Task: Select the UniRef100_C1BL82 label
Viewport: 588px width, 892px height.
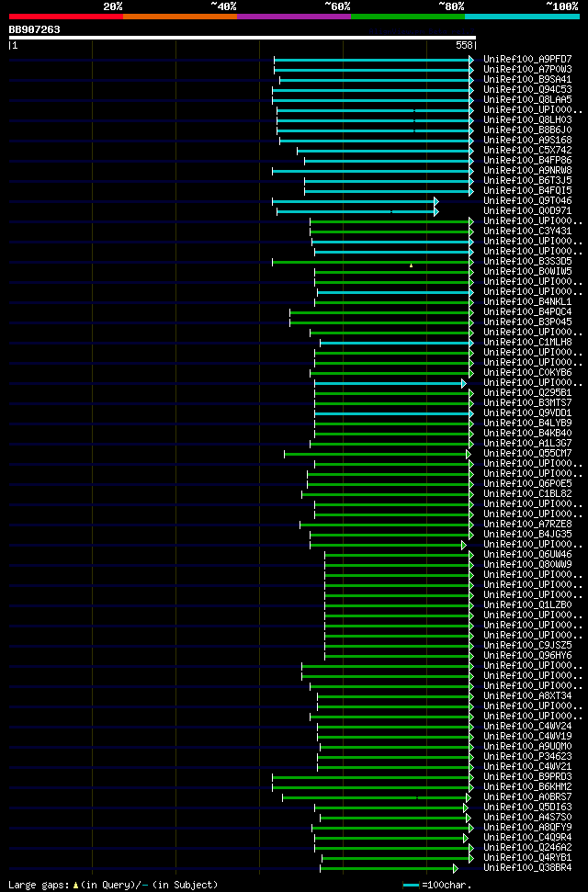Action: pos(527,494)
